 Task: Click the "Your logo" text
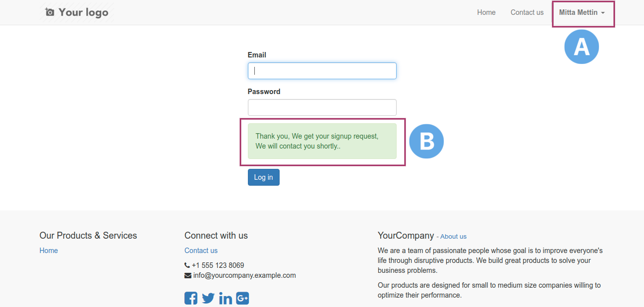(x=83, y=12)
